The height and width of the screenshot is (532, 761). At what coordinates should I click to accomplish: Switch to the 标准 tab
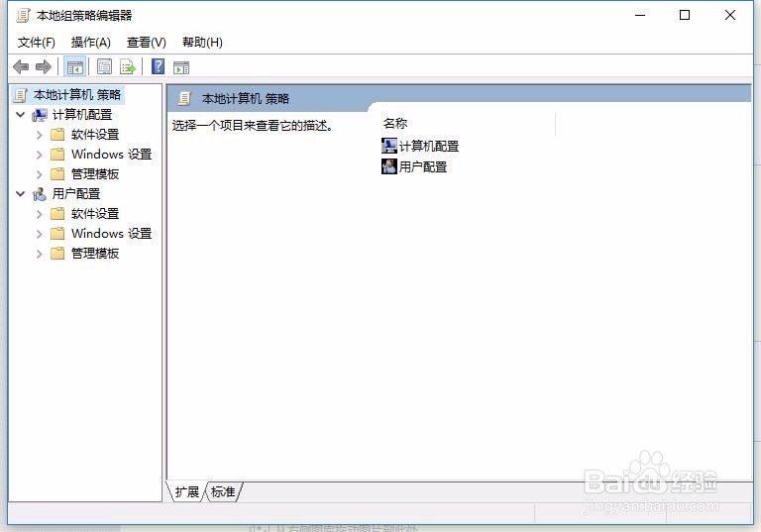tap(223, 492)
